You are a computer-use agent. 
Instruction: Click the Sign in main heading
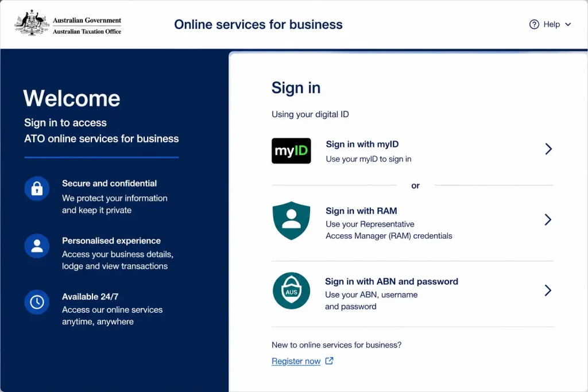click(296, 88)
